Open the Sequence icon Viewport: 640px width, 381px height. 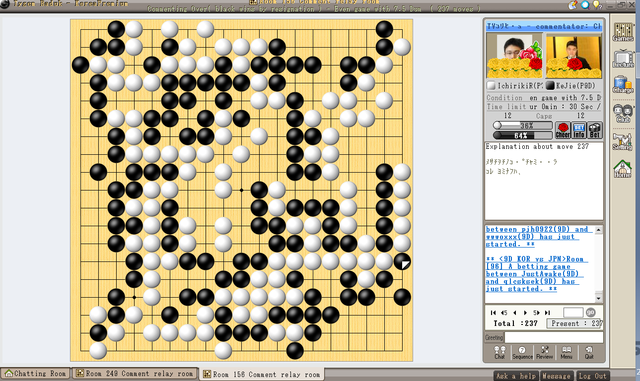pos(522,352)
